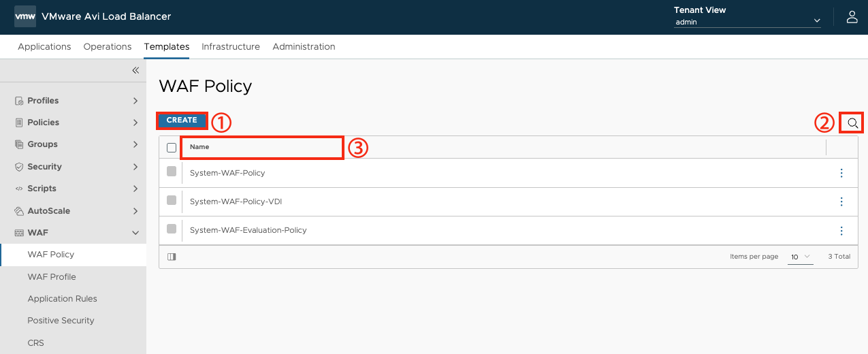Click the CREATE button
Image resolution: width=868 pixels, height=354 pixels.
click(x=182, y=120)
